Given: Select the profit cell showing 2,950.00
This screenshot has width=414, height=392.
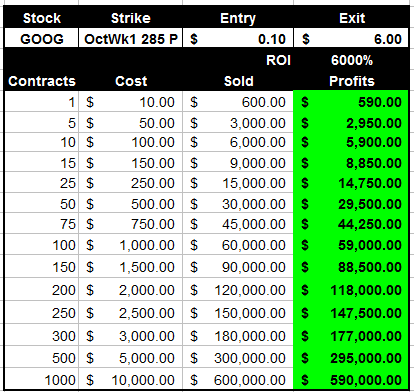Looking at the screenshot, I should click(x=351, y=123).
